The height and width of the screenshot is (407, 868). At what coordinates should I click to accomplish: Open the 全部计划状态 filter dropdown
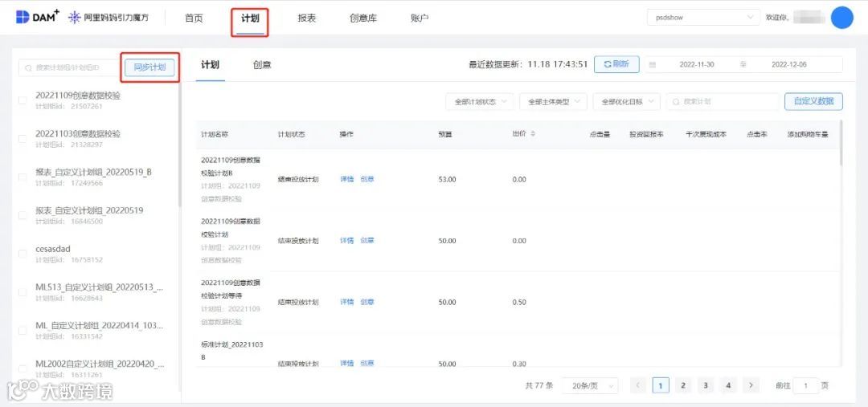point(479,102)
